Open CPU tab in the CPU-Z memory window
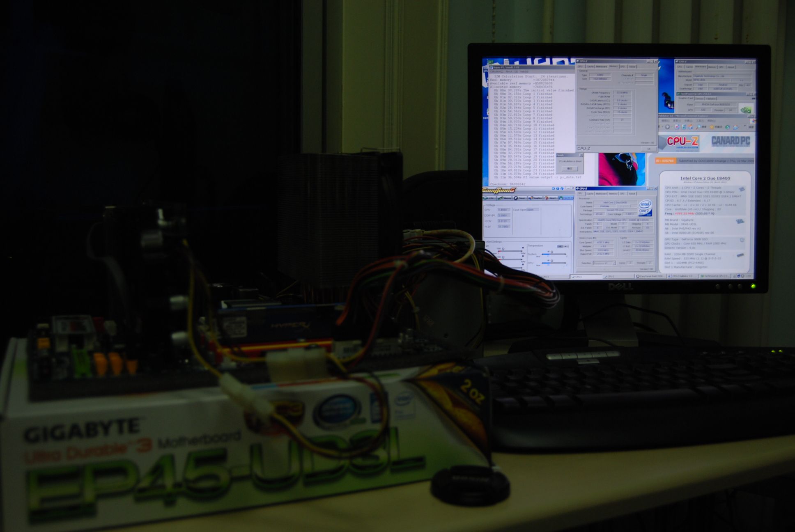This screenshot has width=795, height=532. pyautogui.click(x=581, y=66)
